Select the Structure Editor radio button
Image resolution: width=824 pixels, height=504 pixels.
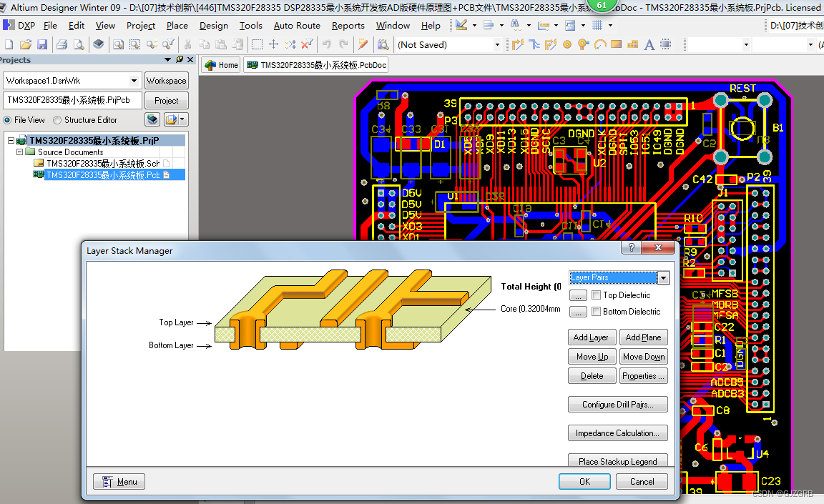click(x=57, y=119)
